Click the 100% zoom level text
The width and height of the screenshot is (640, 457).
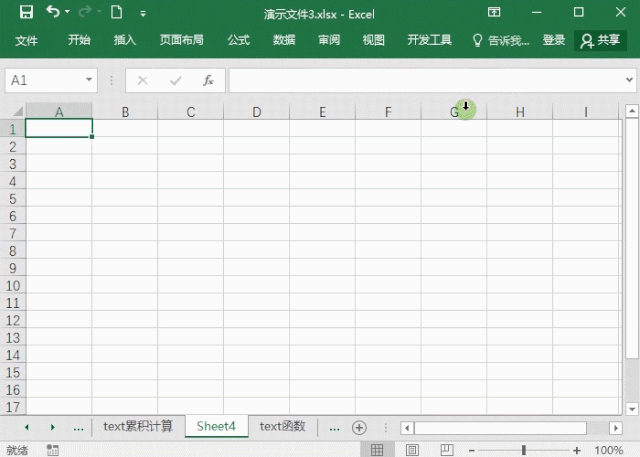click(609, 450)
